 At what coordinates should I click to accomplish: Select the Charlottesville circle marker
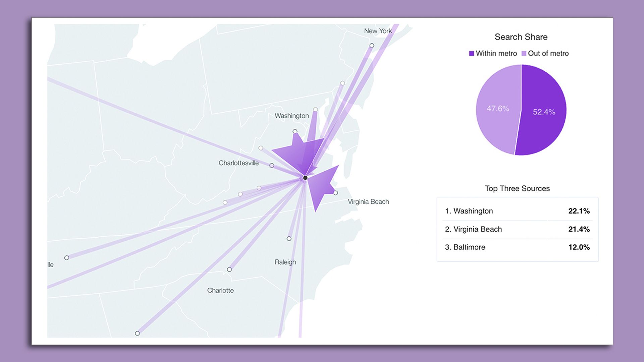pos(271,165)
